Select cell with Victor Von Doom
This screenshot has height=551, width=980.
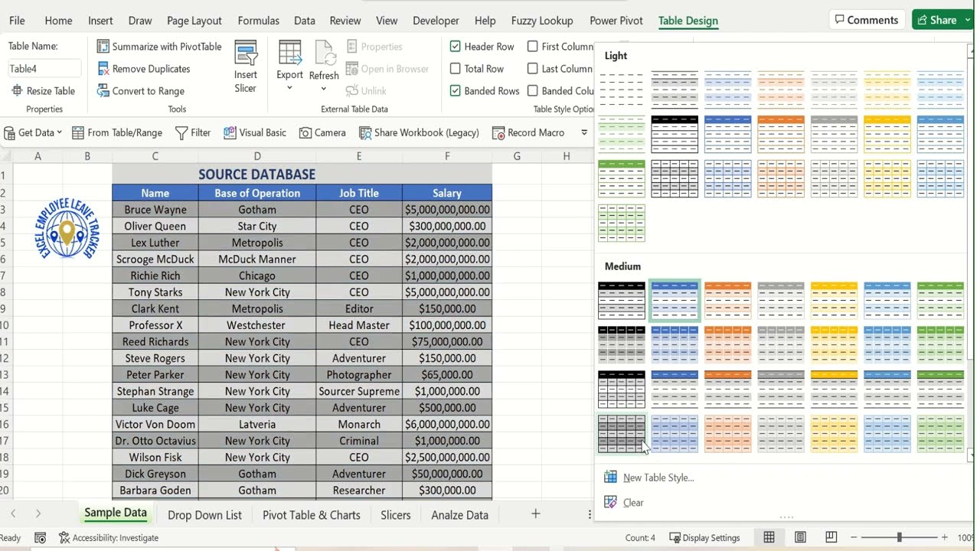155,424
